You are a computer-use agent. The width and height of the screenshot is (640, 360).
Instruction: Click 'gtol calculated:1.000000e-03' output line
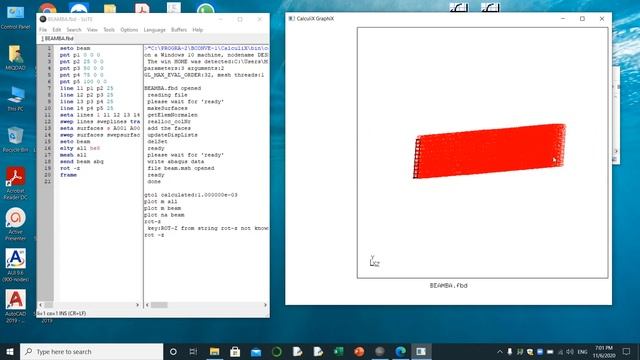(x=191, y=195)
